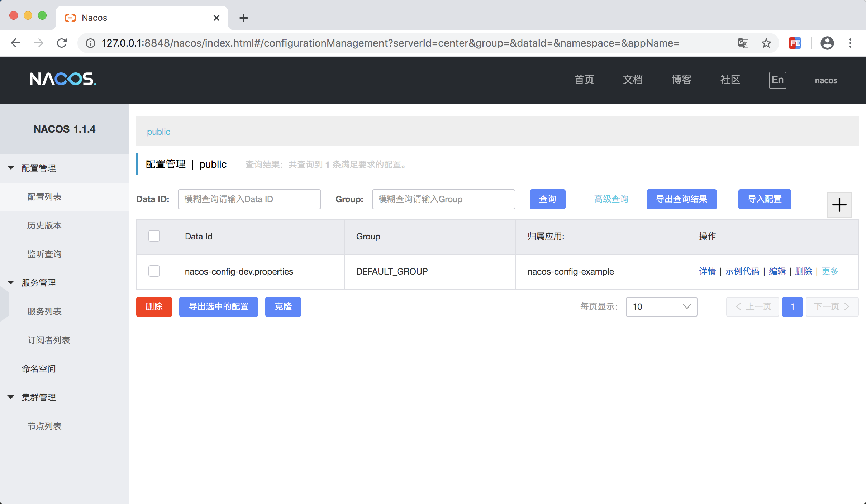Screen dimensions: 866x504
Task: Close the Nacos browser tab
Action: 216,18
